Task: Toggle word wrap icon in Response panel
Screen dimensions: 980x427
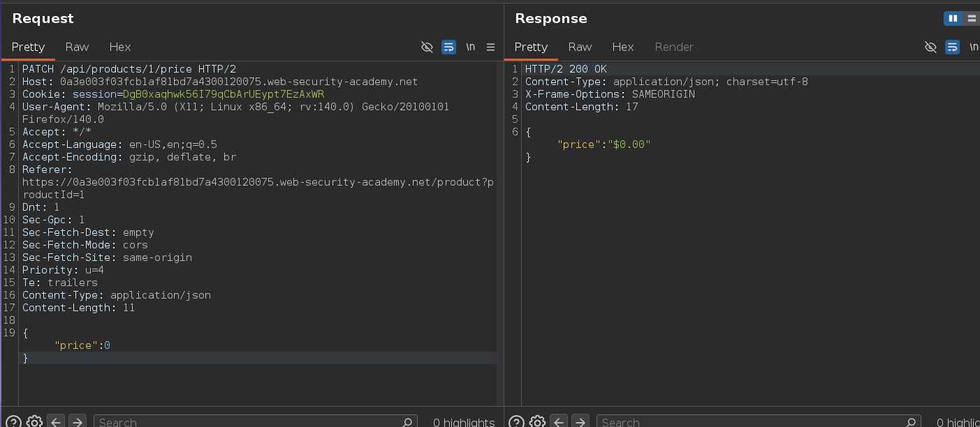Action: point(952,47)
